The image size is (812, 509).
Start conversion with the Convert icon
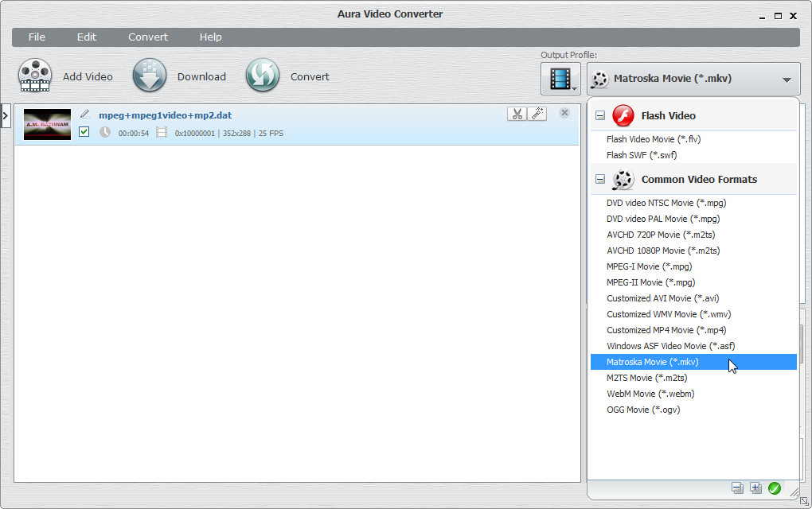pyautogui.click(x=262, y=76)
